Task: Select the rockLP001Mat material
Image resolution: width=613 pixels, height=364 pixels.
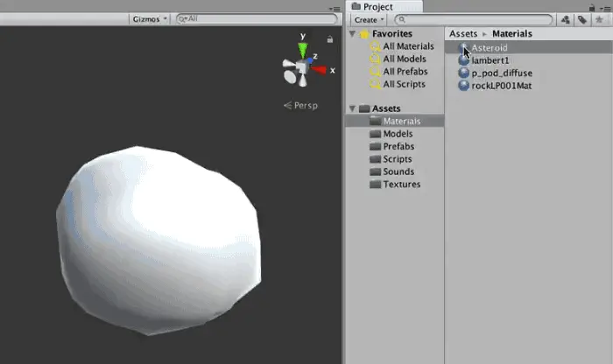Action: 502,86
